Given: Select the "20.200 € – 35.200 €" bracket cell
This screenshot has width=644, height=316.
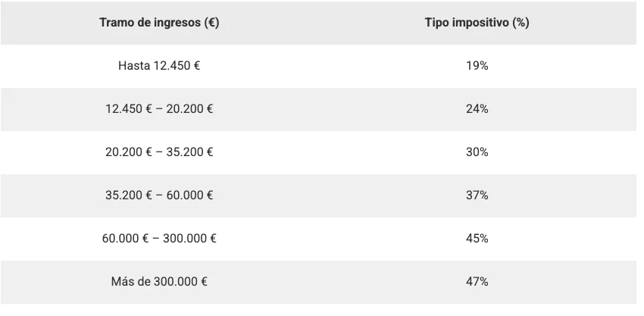Looking at the screenshot, I should pyautogui.click(x=159, y=152).
